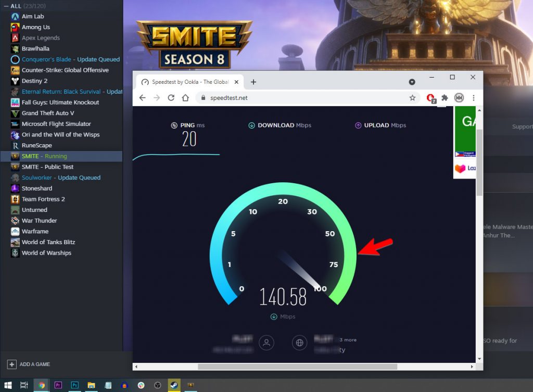Click the Unturned icon
Viewport: 533px width, 392px height.
coord(15,210)
